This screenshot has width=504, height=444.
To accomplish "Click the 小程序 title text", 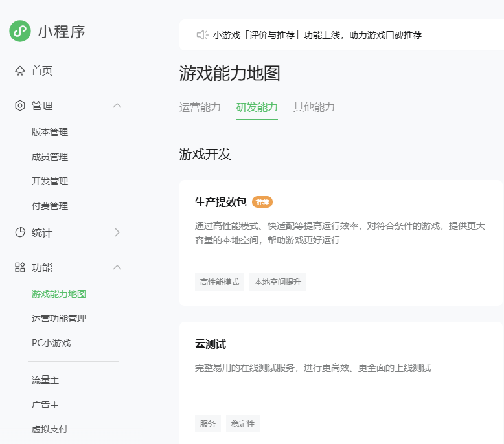I will 62,32.
